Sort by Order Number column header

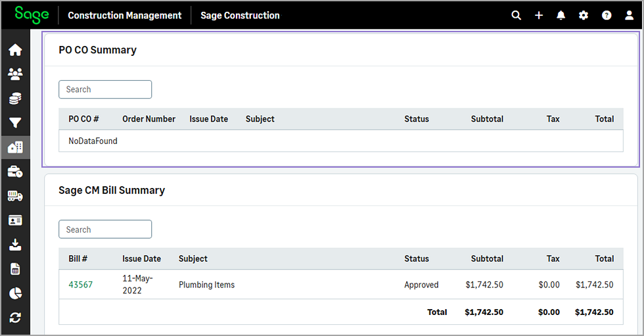click(149, 119)
